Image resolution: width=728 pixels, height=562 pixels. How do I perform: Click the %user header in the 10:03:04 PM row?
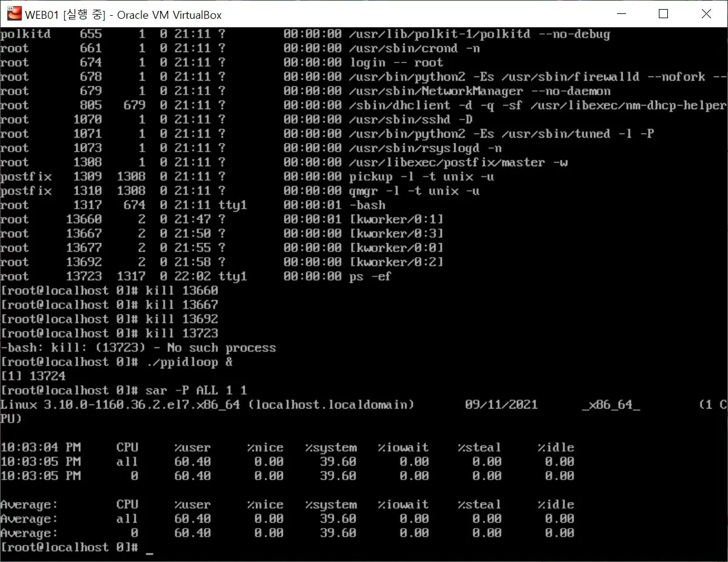[x=192, y=447]
